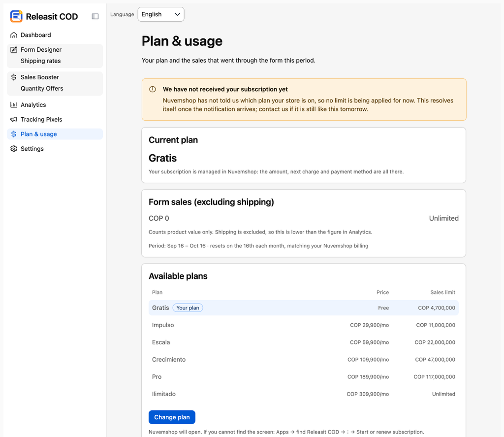Viewport: 504px width, 437px height.
Task: Click 'We have not received your subscription yet'
Action: [x=225, y=89]
